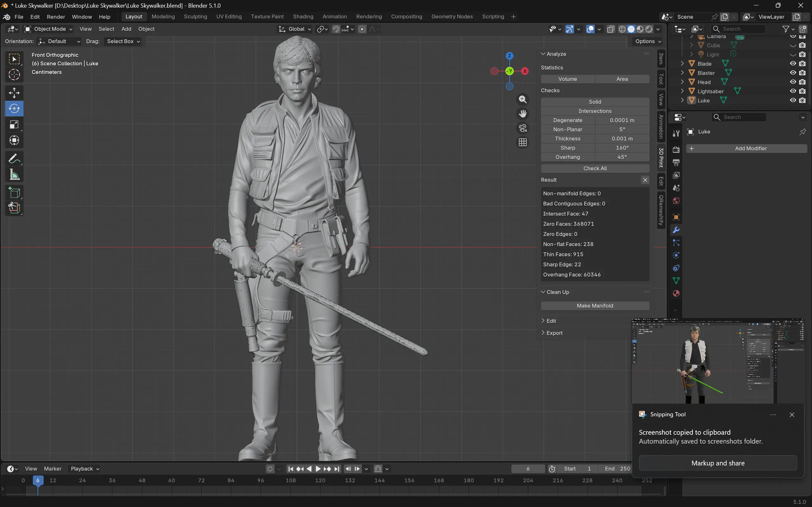Image resolution: width=812 pixels, height=507 pixels.
Task: Play the animation in timeline
Action: tap(318, 469)
